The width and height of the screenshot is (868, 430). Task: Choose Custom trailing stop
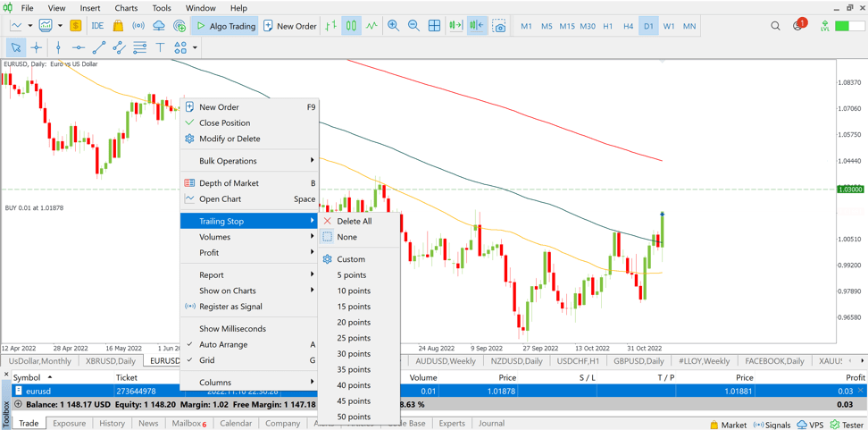point(359,258)
